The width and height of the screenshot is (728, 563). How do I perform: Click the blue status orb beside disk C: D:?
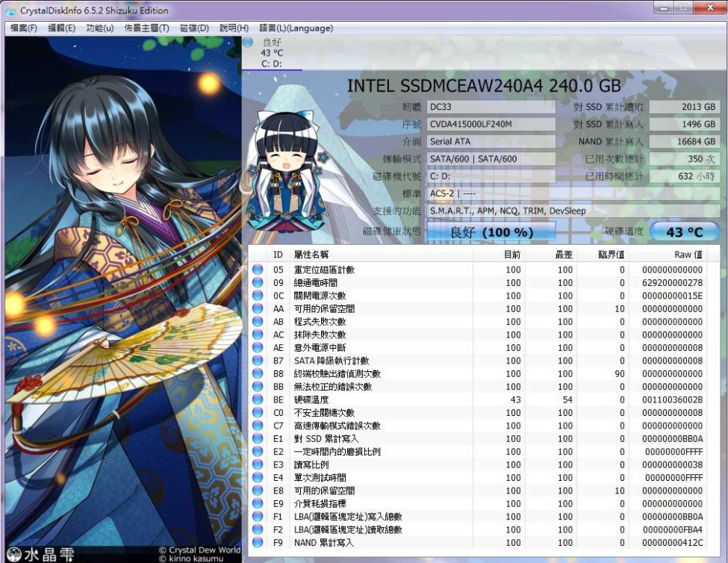(x=248, y=43)
